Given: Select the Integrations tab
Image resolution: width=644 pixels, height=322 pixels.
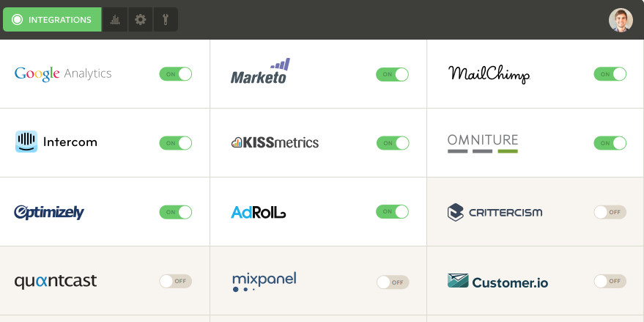Looking at the screenshot, I should (x=52, y=19).
